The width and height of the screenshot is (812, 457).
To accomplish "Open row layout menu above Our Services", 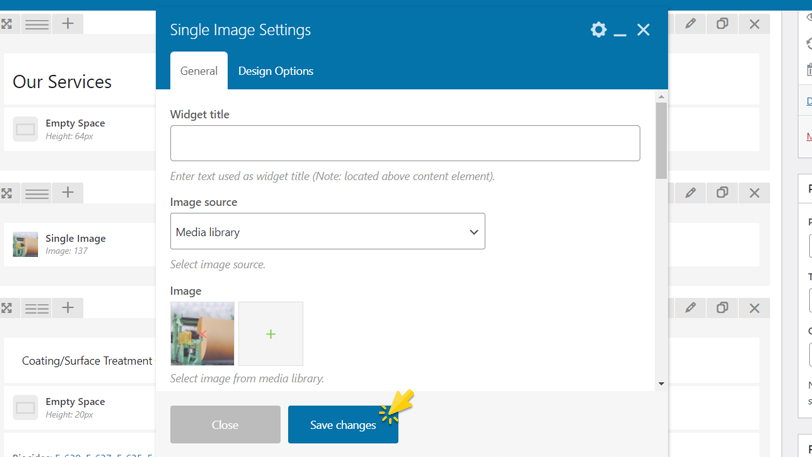I will (37, 24).
